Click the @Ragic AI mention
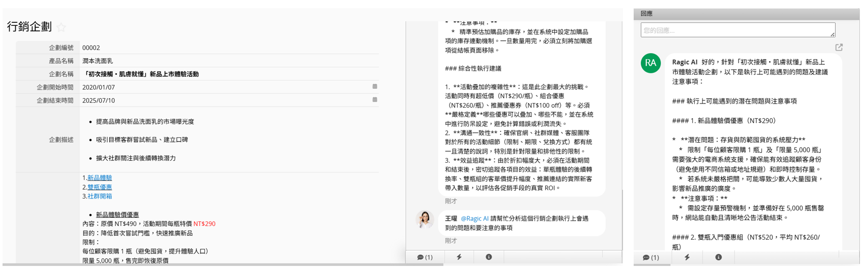 pyautogui.click(x=474, y=218)
